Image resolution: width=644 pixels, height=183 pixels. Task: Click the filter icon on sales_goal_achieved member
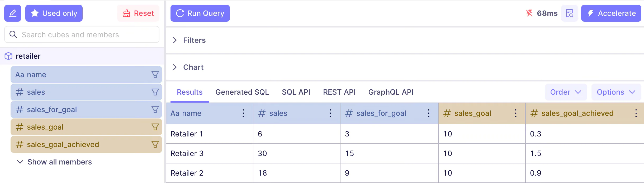(155, 144)
